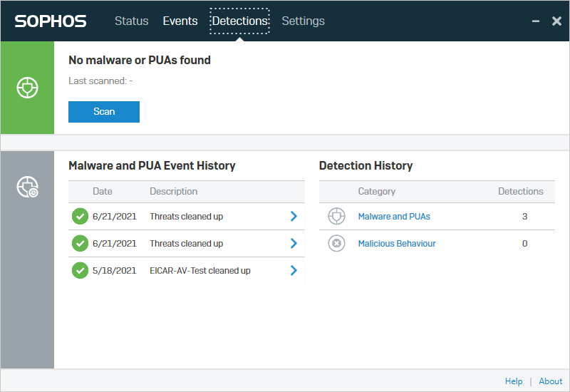The width and height of the screenshot is (570, 392).
Task: Click the Sophos logo
Action: 50,21
